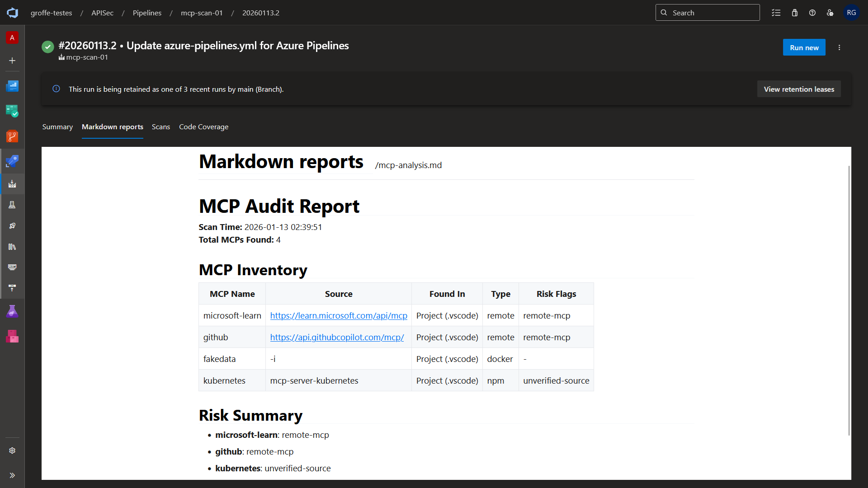Viewport: 868px width, 488px height.
Task: Open Test Plans flask icon
Action: coord(12,311)
